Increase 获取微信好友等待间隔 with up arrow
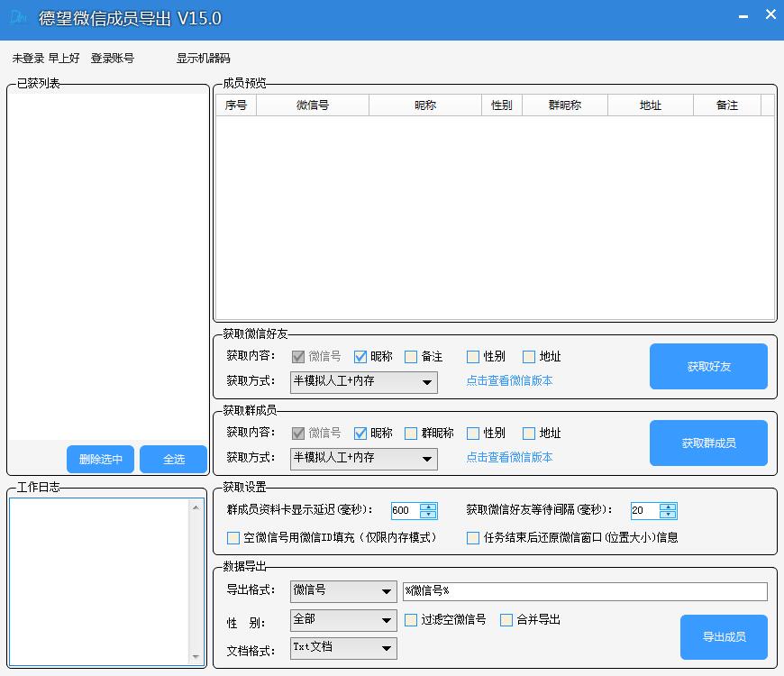The height and width of the screenshot is (676, 784). coord(668,507)
